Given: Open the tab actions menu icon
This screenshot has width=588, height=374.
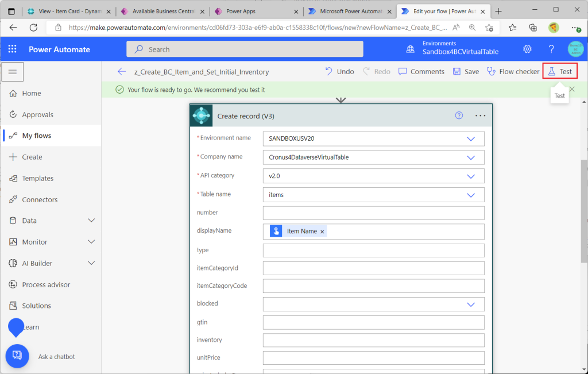Looking at the screenshot, I should (x=11, y=11).
